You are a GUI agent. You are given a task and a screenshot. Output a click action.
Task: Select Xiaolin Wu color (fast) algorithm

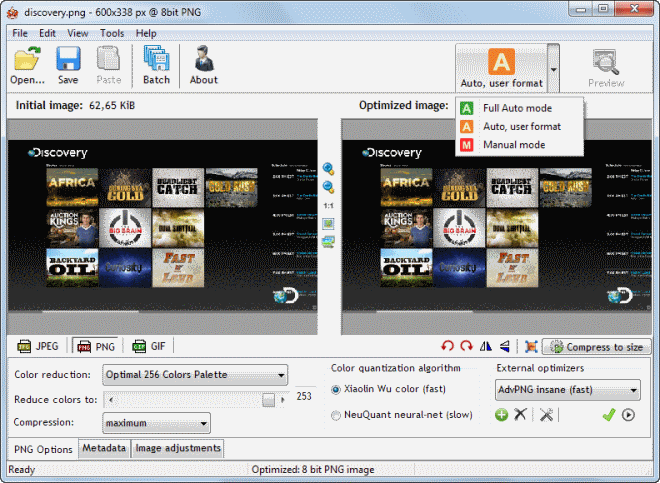pos(337,389)
